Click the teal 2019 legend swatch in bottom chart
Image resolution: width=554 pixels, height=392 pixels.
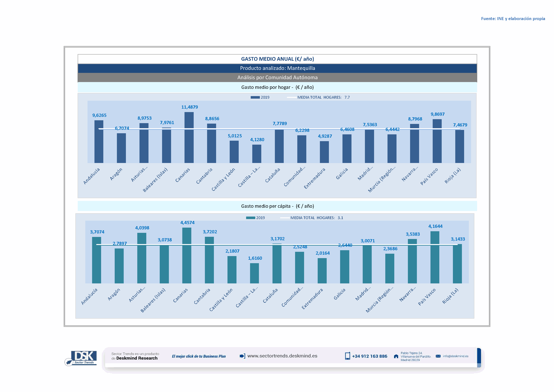pyautogui.click(x=250, y=218)
